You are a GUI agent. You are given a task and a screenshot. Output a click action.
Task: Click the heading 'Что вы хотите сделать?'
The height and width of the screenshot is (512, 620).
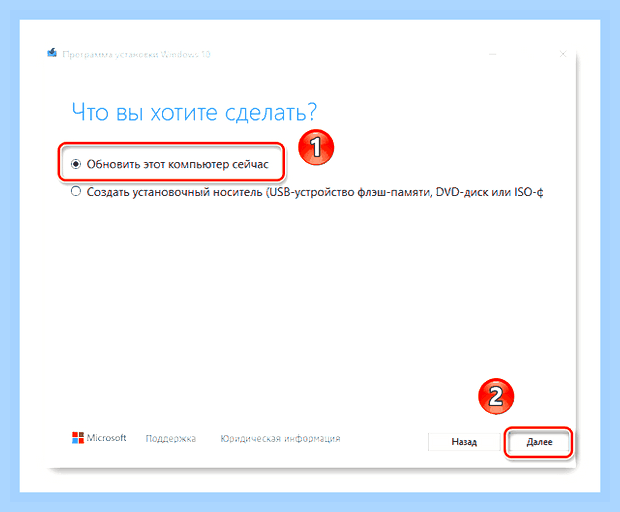[194, 112]
